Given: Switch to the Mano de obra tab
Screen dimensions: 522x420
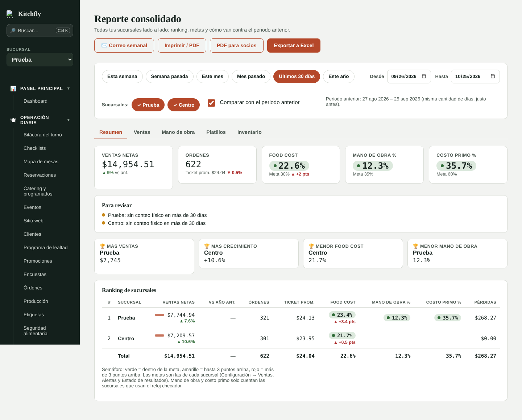Looking at the screenshot, I should tap(178, 132).
